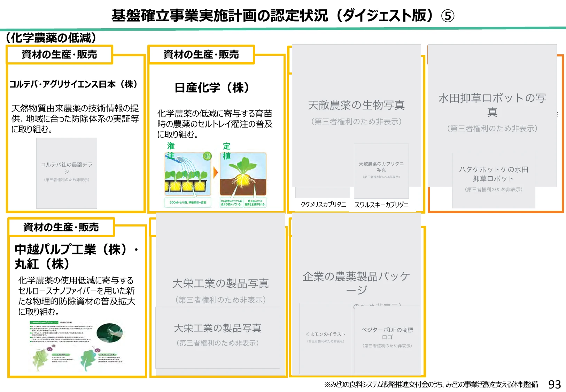Select the heading 中越パルプ工業（株）・丸紅（株）
This screenshot has height=392, width=566.
coord(77,256)
